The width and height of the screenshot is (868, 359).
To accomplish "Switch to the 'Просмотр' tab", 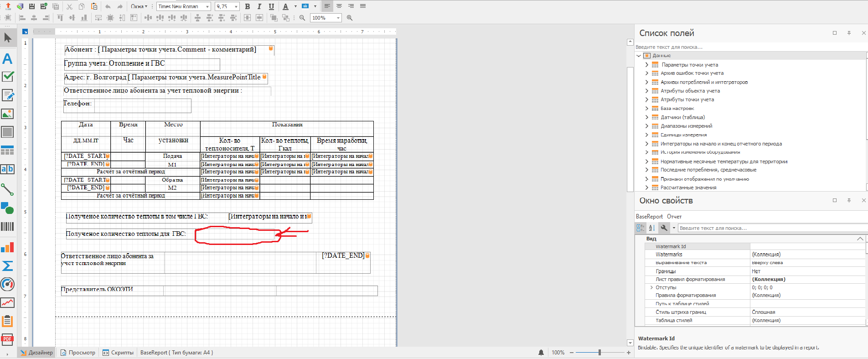I will 77,353.
